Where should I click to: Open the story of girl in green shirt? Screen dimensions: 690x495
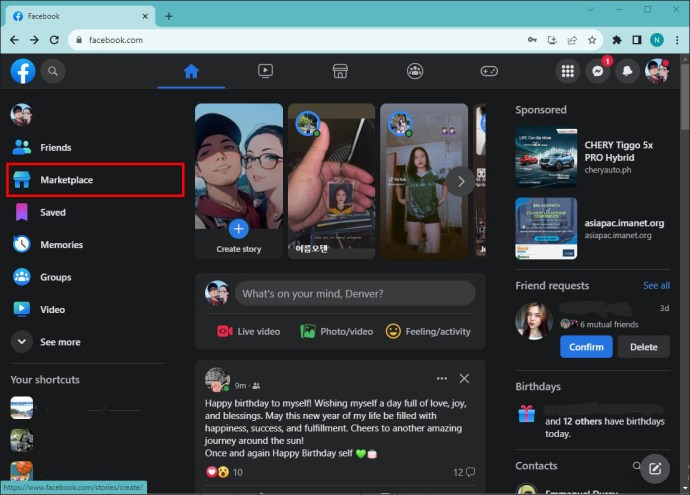[x=424, y=181]
